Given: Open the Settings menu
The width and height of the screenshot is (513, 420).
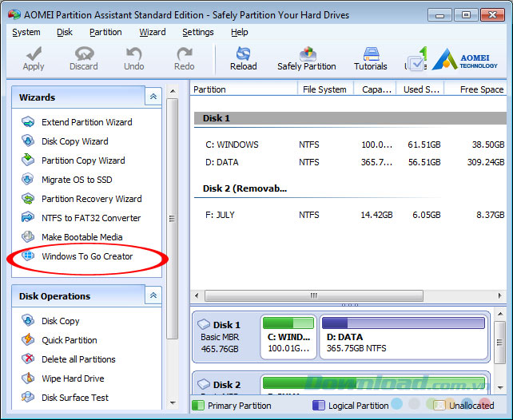Looking at the screenshot, I should tap(197, 32).
